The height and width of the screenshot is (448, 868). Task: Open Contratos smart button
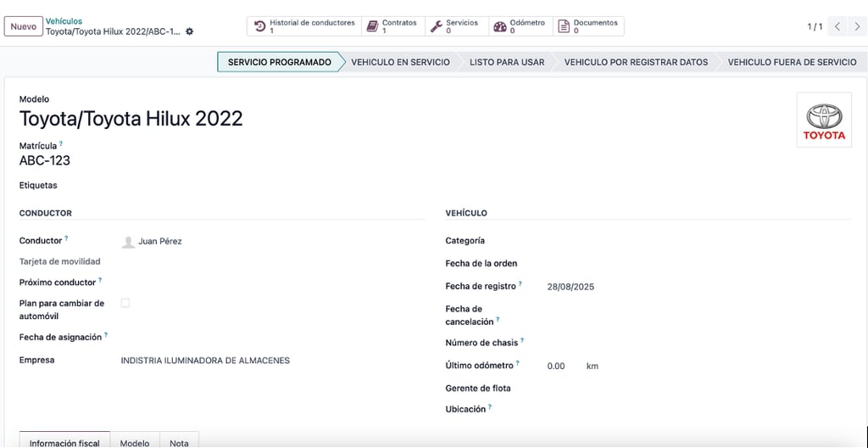pos(393,26)
